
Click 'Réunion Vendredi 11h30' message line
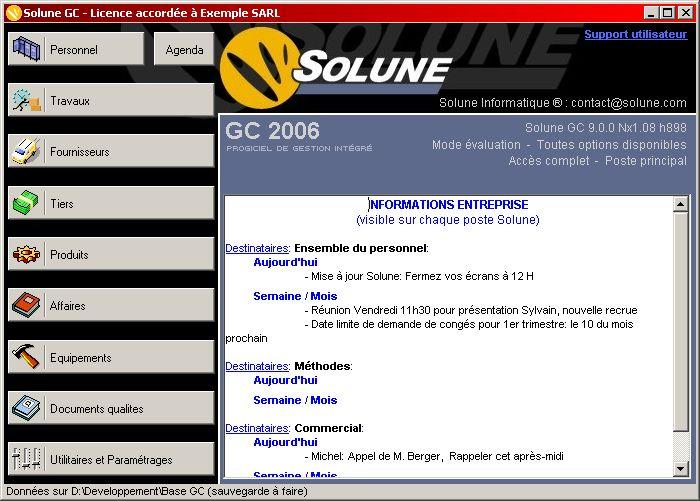point(471,310)
